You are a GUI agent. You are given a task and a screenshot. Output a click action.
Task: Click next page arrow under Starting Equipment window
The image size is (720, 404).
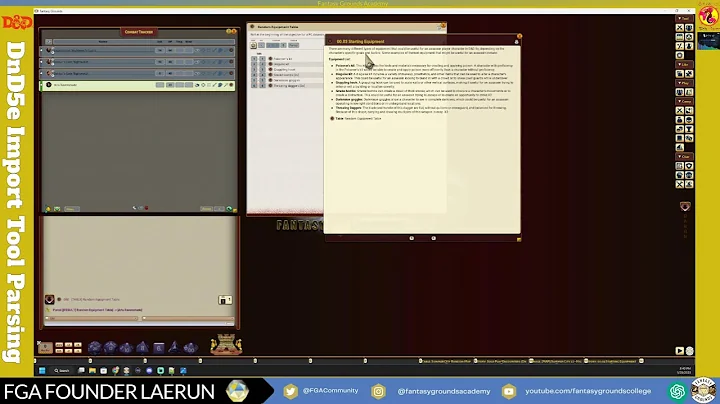[x=433, y=238]
